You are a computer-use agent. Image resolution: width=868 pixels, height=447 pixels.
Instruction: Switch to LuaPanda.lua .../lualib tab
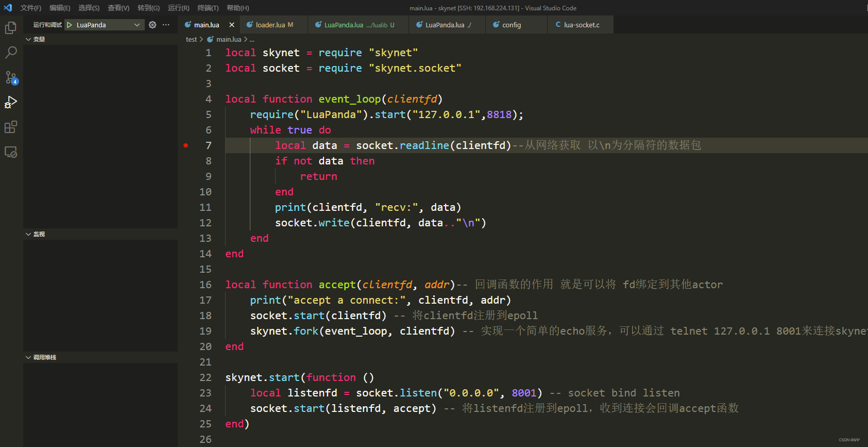pyautogui.click(x=359, y=25)
